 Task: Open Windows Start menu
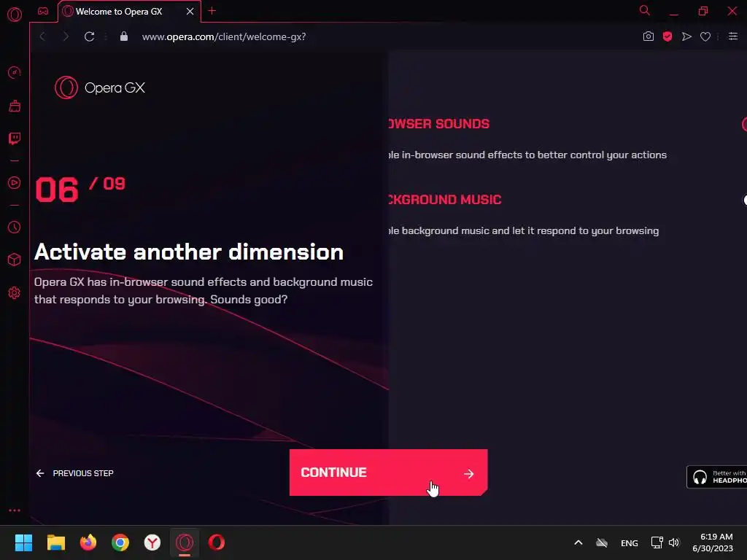(23, 542)
